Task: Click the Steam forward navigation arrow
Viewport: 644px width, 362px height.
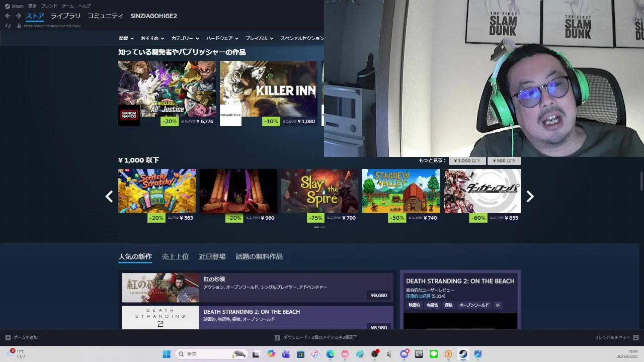Action: pyautogui.click(x=18, y=16)
